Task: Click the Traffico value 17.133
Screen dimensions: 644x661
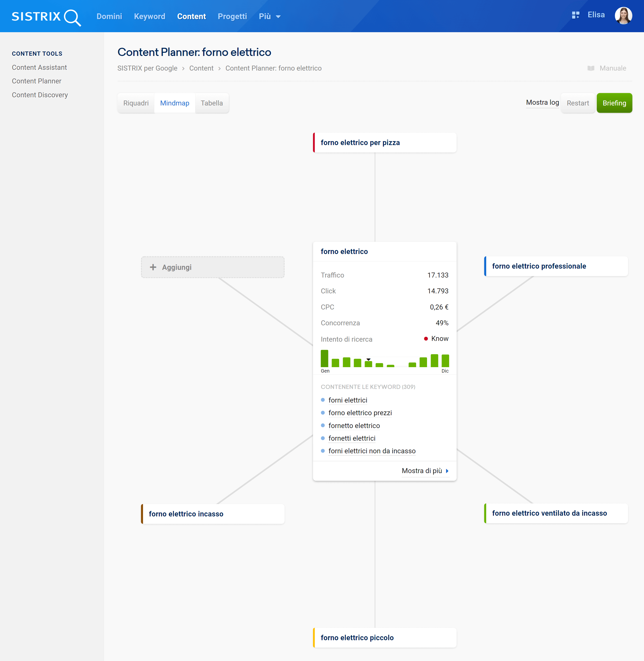Action: pyautogui.click(x=438, y=275)
